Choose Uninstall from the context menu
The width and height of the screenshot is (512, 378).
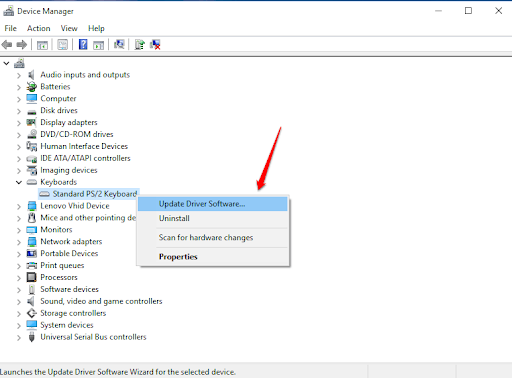tap(213, 218)
